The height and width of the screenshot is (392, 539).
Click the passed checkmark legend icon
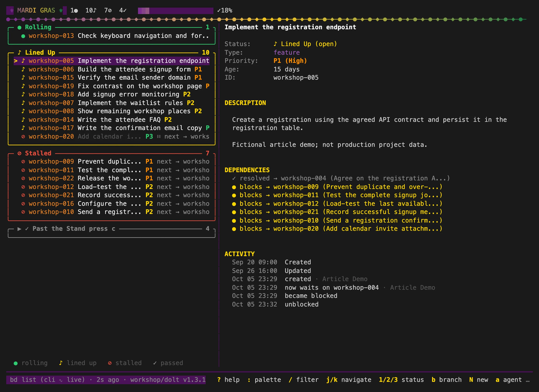(155, 363)
